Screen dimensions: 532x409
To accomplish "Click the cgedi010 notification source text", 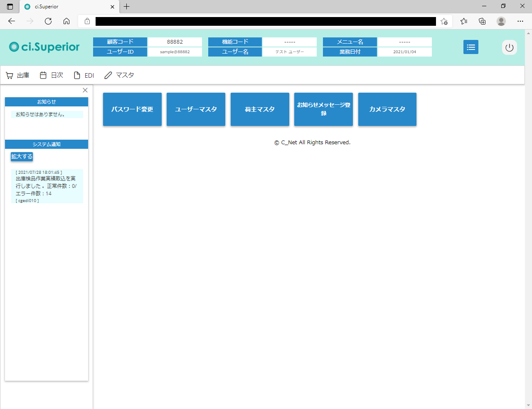I will pos(27,201).
